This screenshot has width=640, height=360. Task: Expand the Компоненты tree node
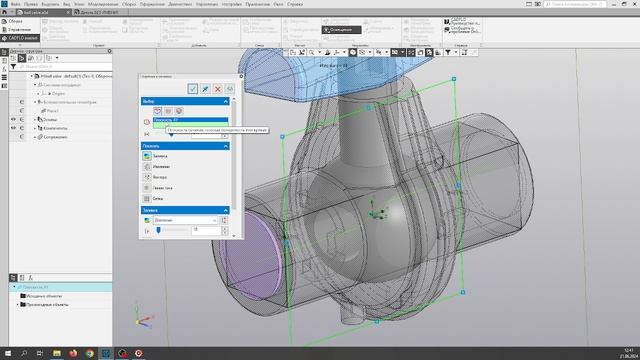[35, 128]
